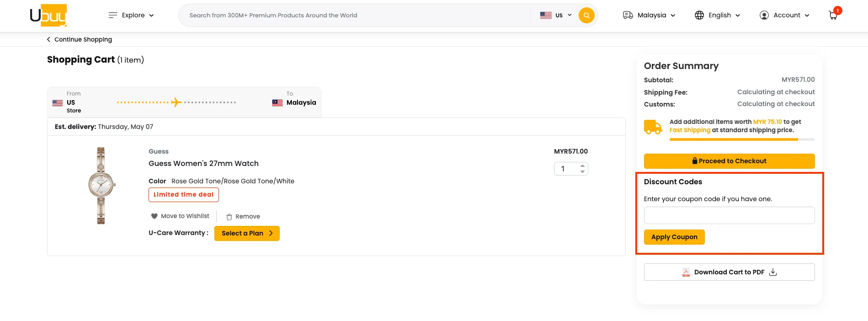Remove the watch from cart

[243, 217]
